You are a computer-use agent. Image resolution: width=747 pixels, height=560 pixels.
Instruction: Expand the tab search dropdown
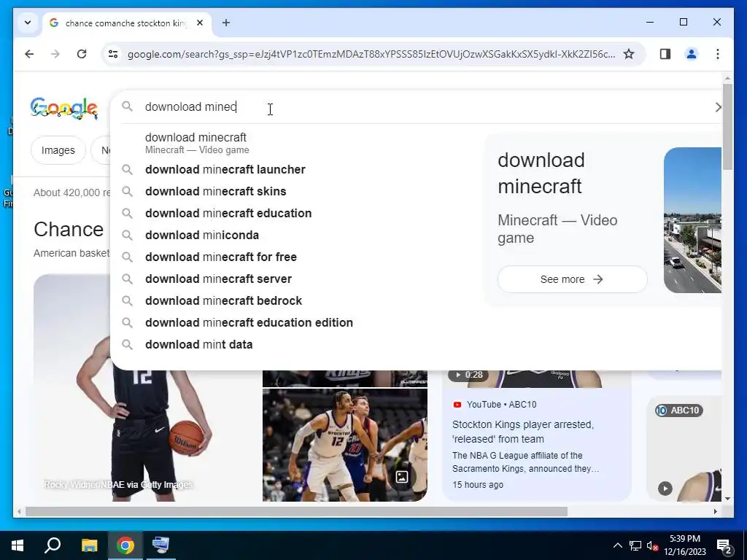pyautogui.click(x=28, y=23)
